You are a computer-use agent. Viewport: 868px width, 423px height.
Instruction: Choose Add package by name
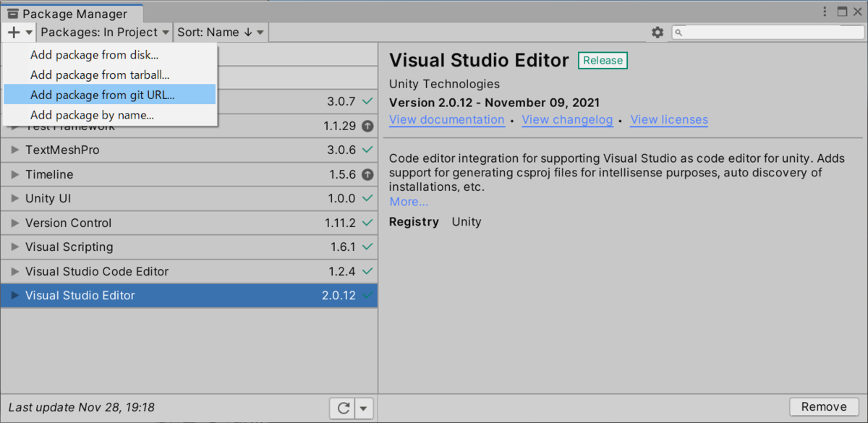pyautogui.click(x=110, y=115)
